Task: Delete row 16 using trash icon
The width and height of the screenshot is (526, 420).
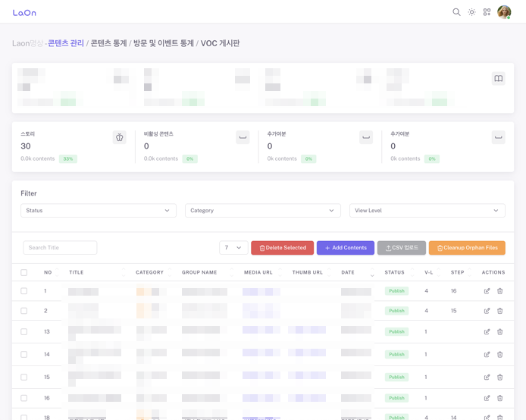Action: pos(500,398)
